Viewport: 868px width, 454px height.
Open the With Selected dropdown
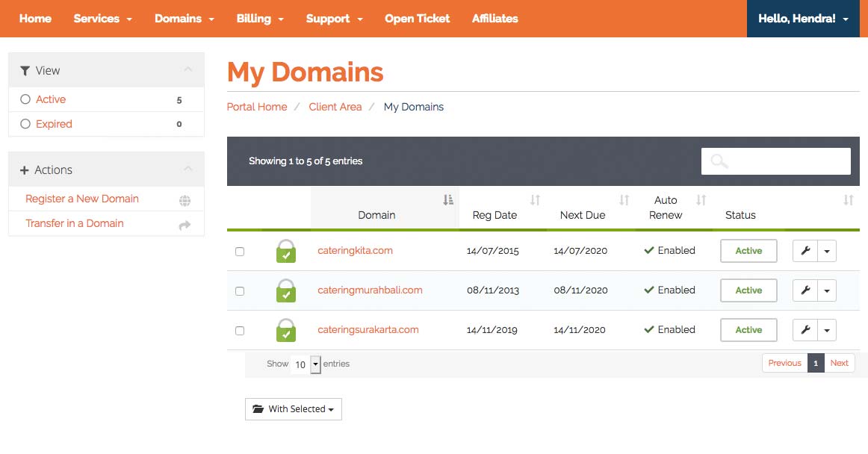[x=294, y=409]
